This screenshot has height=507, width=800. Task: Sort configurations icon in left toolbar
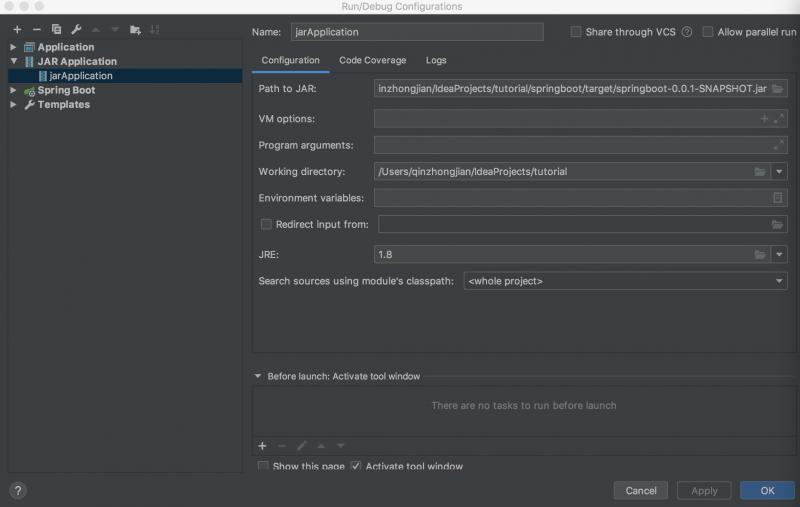155,30
